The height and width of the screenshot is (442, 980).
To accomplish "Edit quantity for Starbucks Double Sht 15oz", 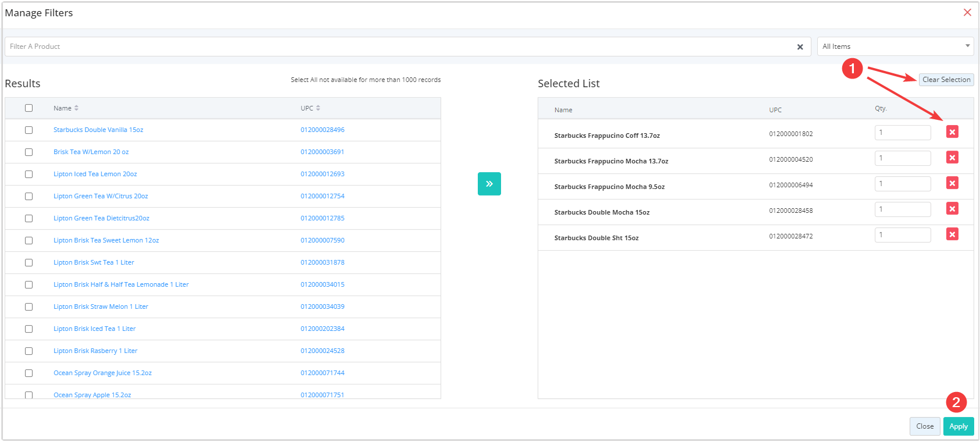I will tap(903, 235).
